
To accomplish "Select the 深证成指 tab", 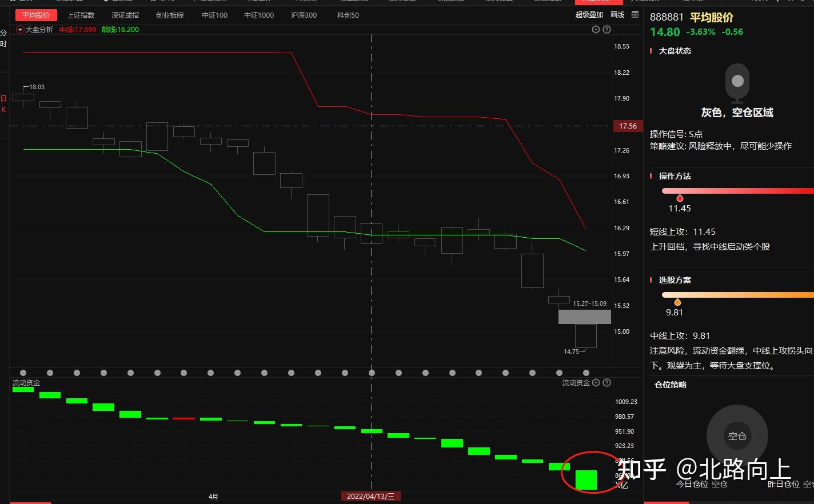I will coord(125,15).
